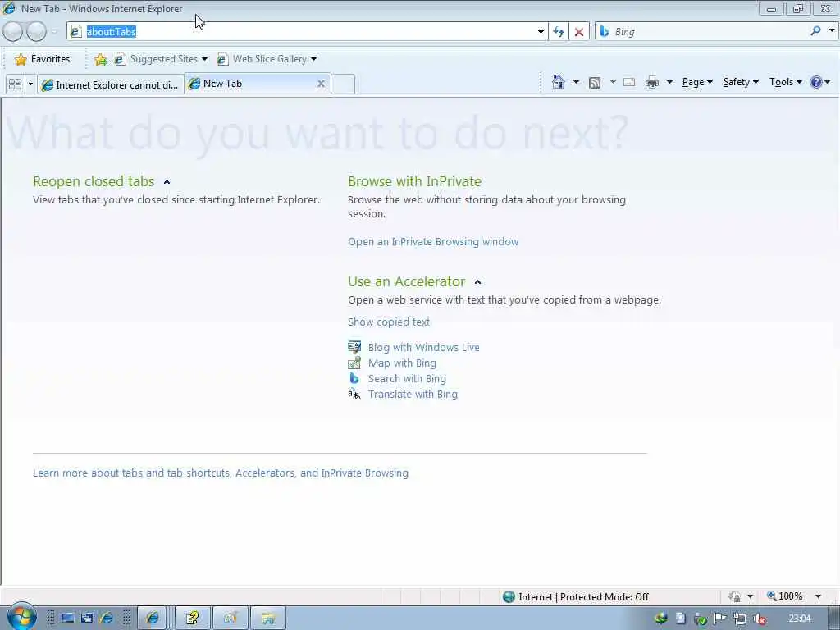Click Open an InPrivate Browsing window link
This screenshot has height=630, width=840.
(433, 242)
